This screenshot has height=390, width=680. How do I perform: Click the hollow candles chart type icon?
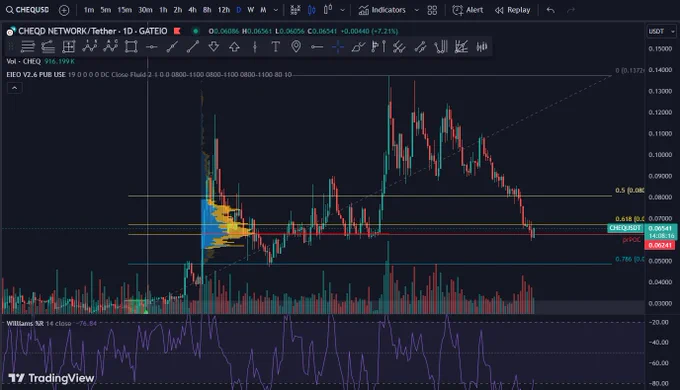pyautogui.click(x=328, y=9)
